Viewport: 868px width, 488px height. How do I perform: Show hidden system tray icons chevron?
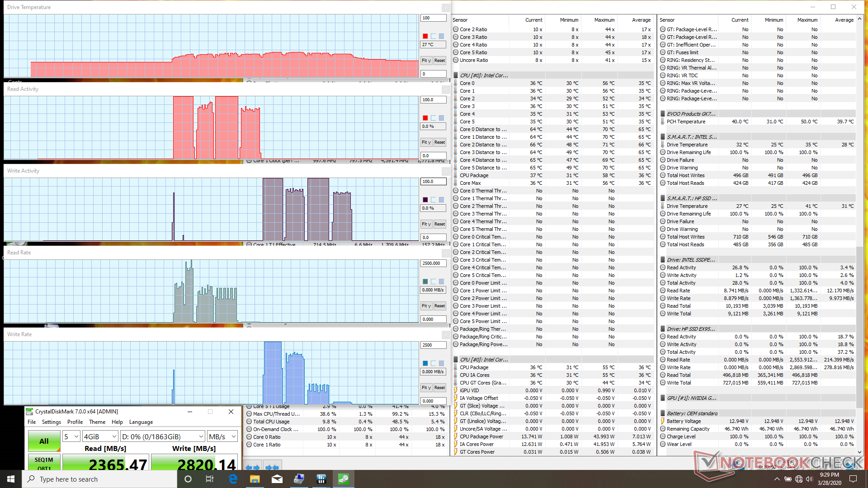tap(777, 479)
